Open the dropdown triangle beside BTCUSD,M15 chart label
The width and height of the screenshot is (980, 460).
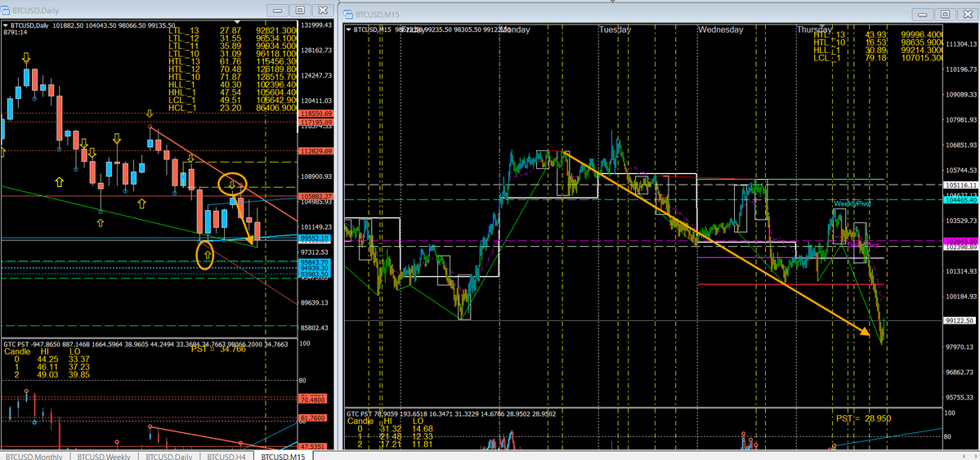tap(349, 29)
